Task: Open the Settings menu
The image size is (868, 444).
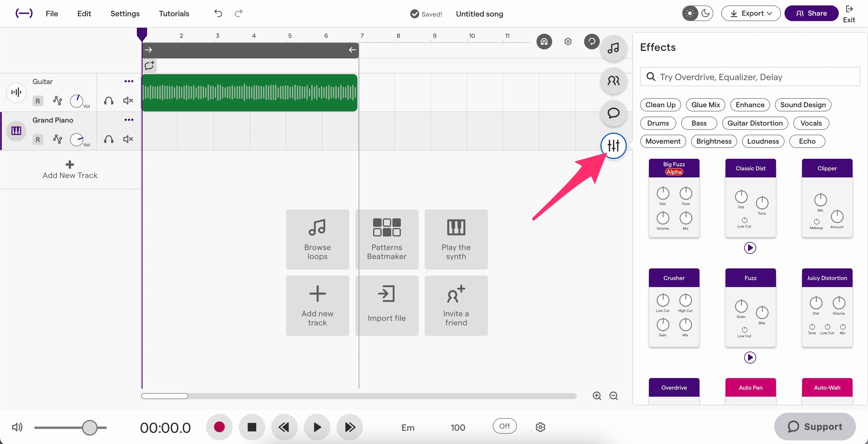Action: pos(125,14)
